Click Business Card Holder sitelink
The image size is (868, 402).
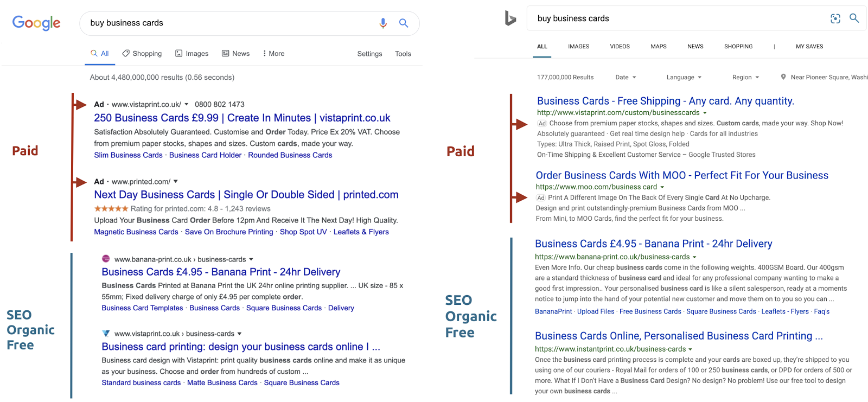tap(205, 155)
